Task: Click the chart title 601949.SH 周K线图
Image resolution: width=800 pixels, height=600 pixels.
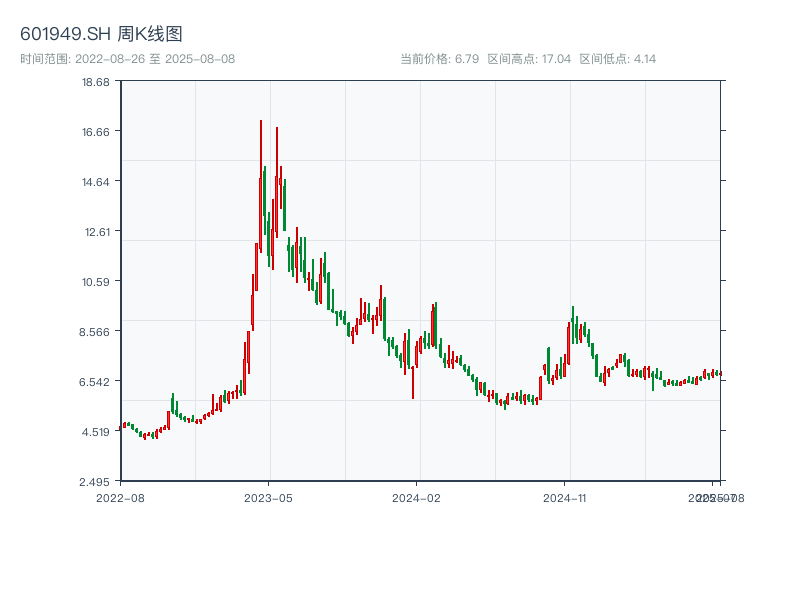Action: click(x=100, y=32)
